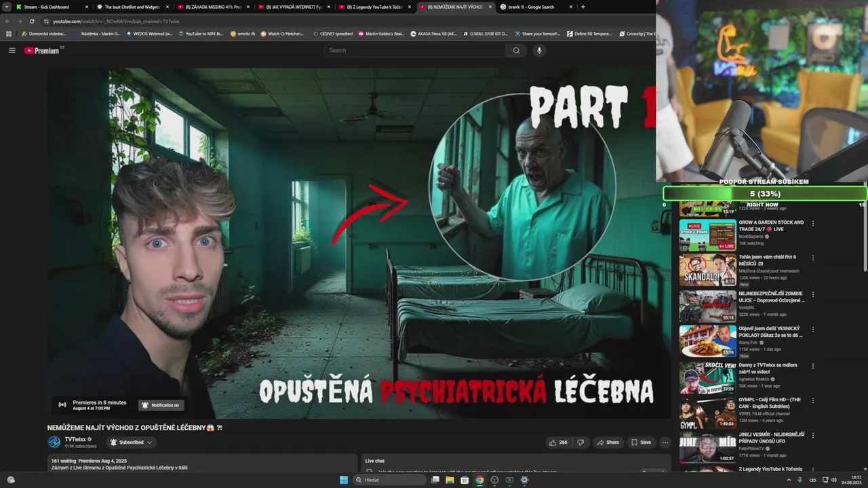Viewport: 868px width, 488px height.
Task: Open the YouTube guide hamburger menu
Action: (x=12, y=50)
